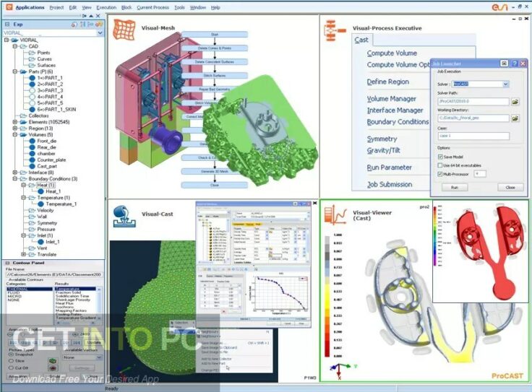Collapse the Parts (P) (6) node
The width and height of the screenshot is (532, 392).
[15, 71]
